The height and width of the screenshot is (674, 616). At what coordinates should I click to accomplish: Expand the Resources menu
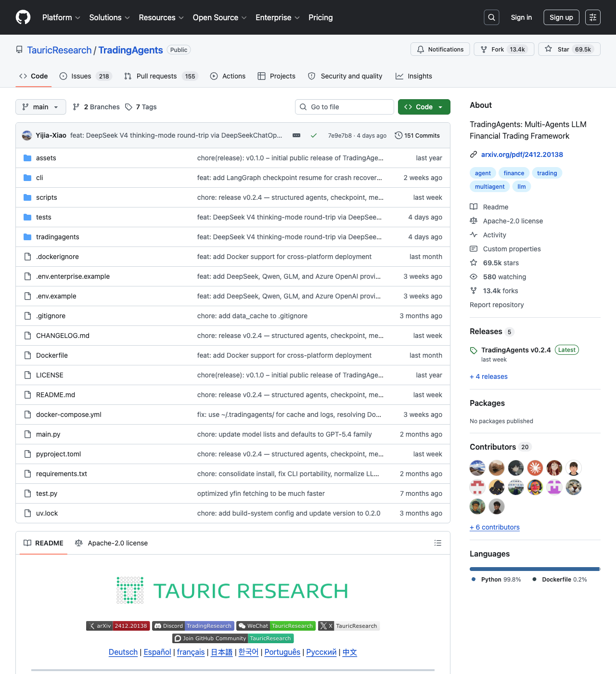coord(161,17)
